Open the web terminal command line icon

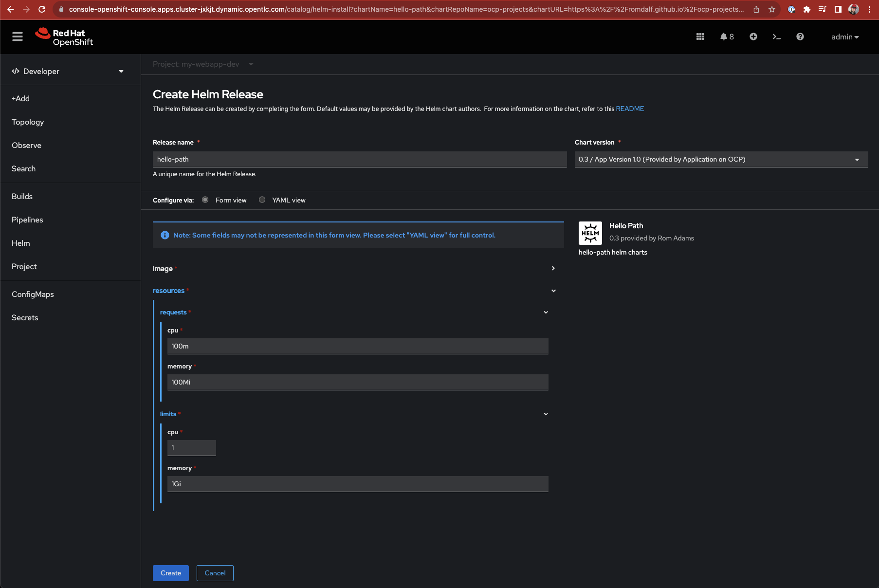click(776, 37)
